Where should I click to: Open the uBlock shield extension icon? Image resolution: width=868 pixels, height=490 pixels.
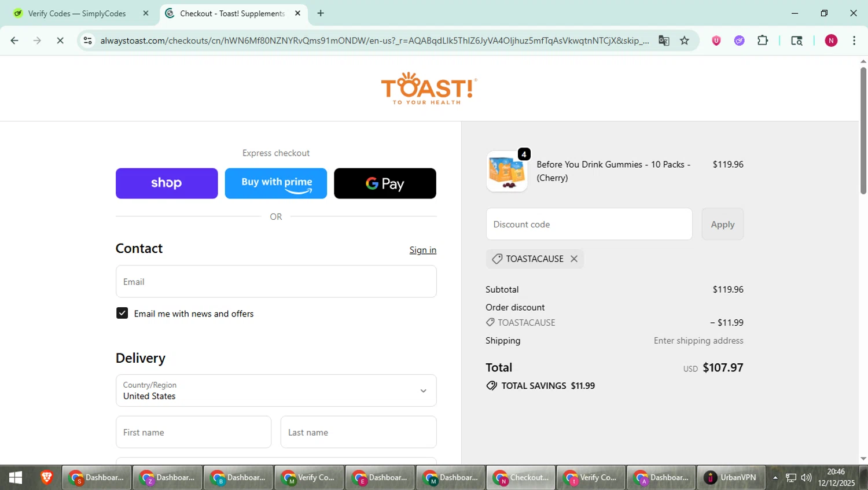716,40
